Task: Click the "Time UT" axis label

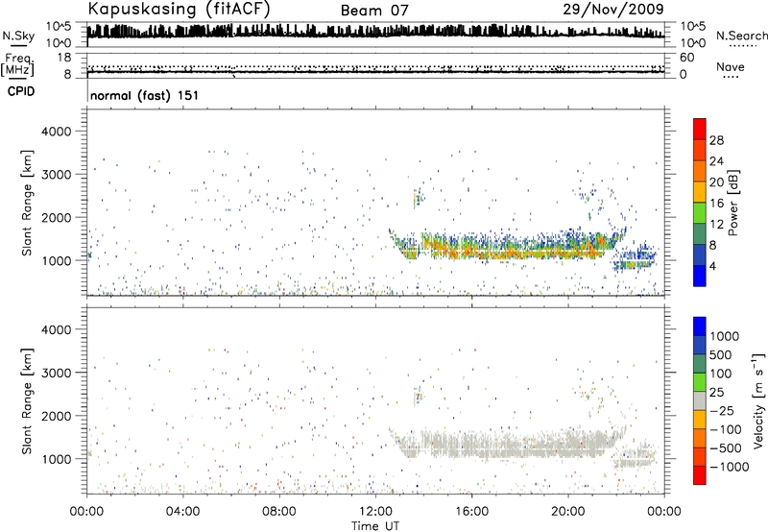Action: tap(375, 526)
